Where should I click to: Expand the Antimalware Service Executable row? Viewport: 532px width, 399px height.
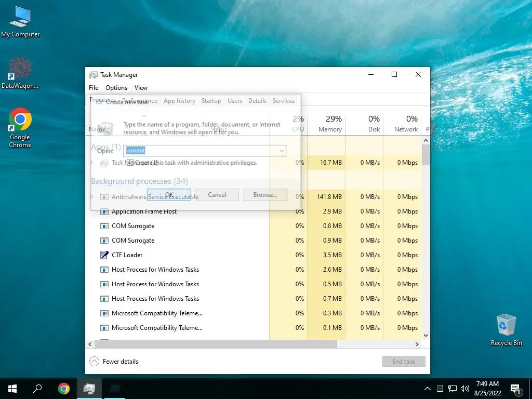91,197
